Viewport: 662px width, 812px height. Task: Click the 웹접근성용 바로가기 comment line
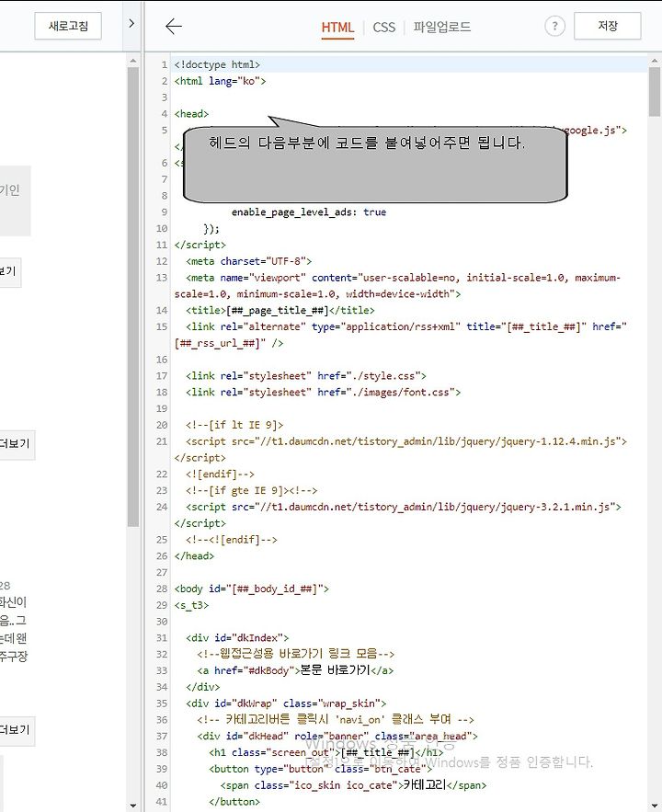(295, 655)
